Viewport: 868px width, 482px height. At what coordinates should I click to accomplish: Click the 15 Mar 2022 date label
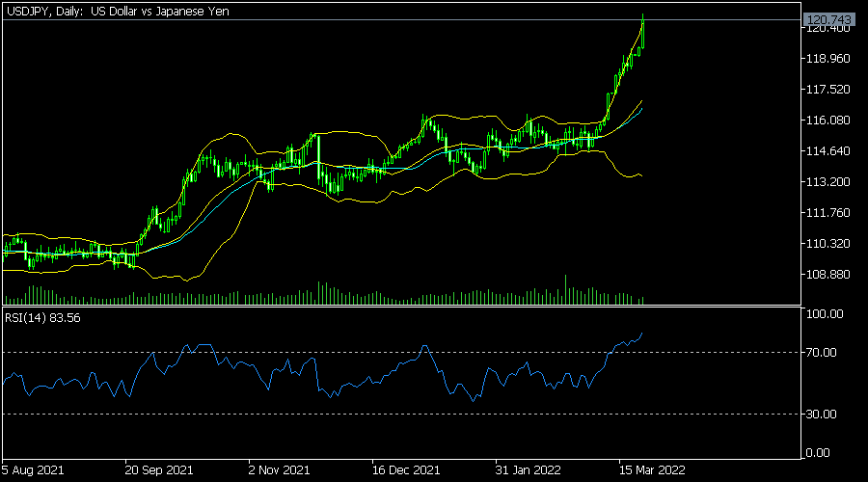pos(652,470)
